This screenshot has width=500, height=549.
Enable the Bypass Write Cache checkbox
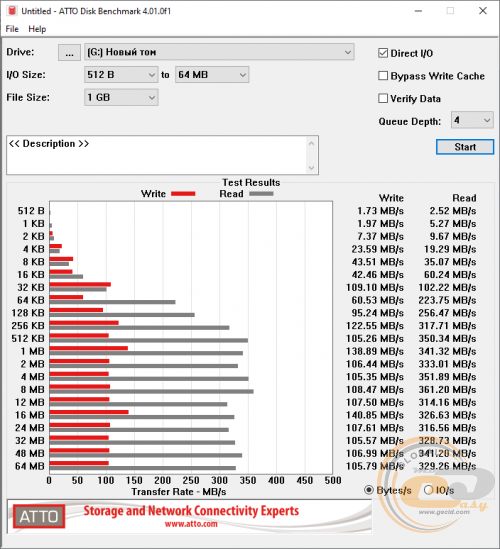coord(383,76)
